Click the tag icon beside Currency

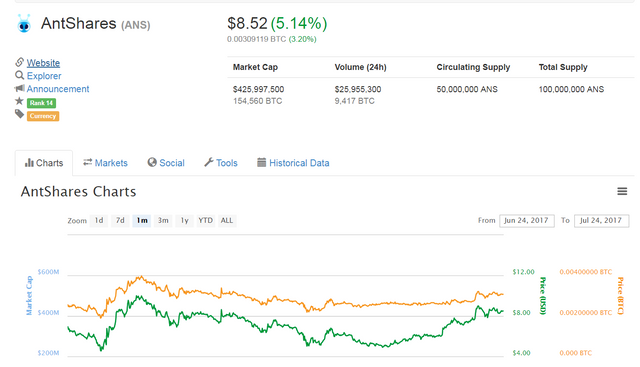point(19,114)
